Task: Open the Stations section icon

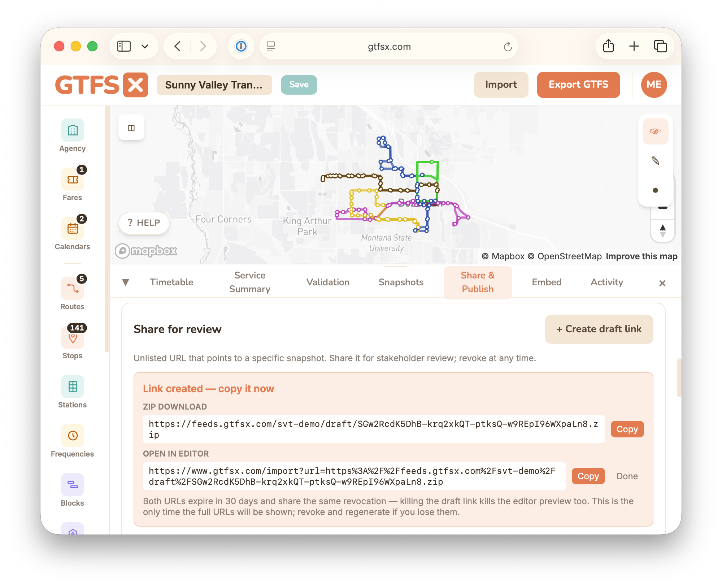Action: tap(73, 386)
